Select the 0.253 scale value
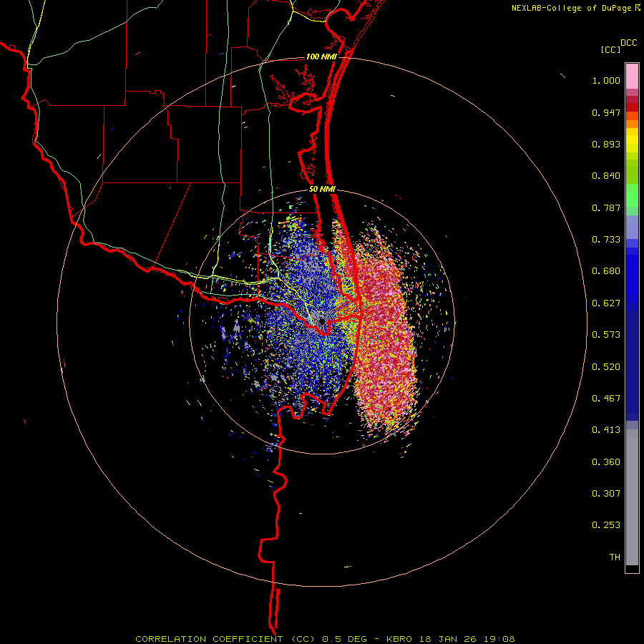Image resolution: width=644 pixels, height=644 pixels. pos(606,525)
